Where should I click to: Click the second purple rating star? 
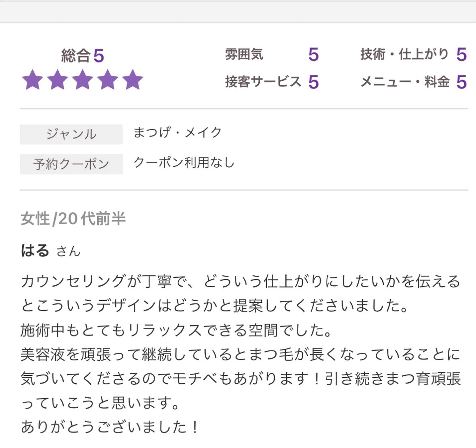pyautogui.click(x=58, y=80)
